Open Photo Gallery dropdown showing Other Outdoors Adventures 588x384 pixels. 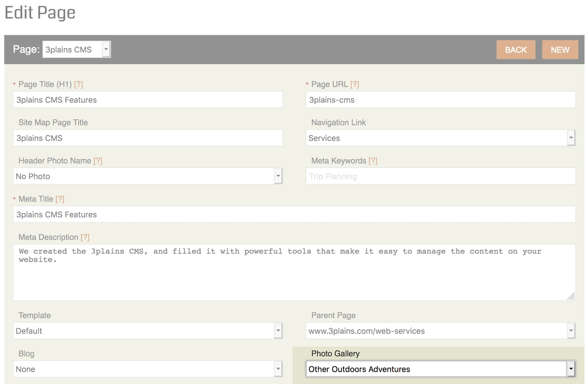(x=441, y=369)
